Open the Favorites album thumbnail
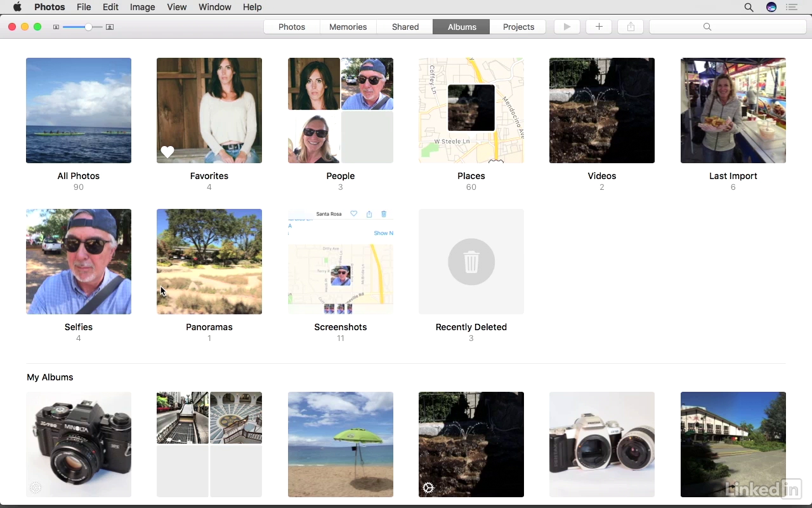Viewport: 812px width, 508px height. 209,110
